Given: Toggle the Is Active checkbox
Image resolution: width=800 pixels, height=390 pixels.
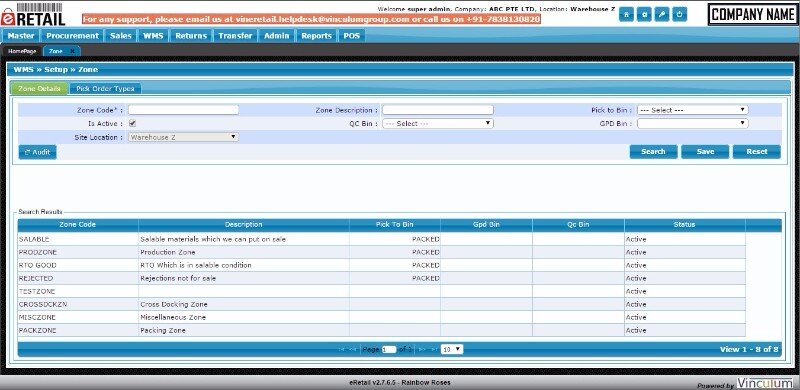Looking at the screenshot, I should [132, 123].
